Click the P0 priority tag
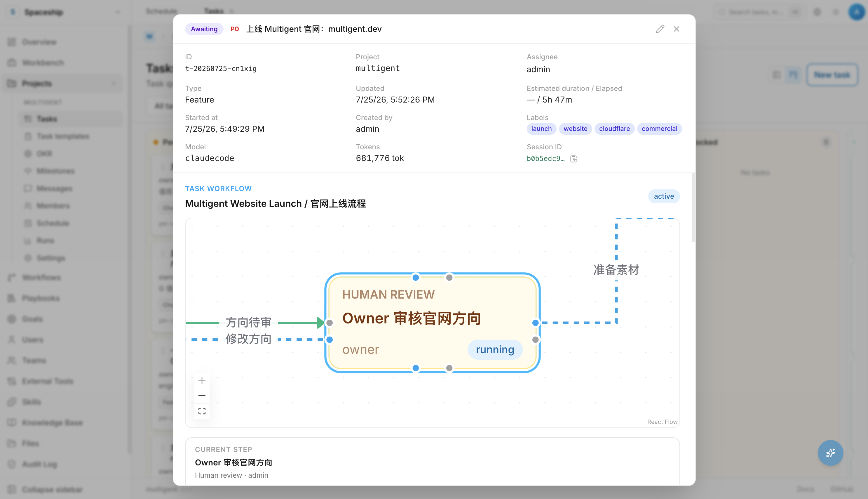868x499 pixels. [x=234, y=29]
